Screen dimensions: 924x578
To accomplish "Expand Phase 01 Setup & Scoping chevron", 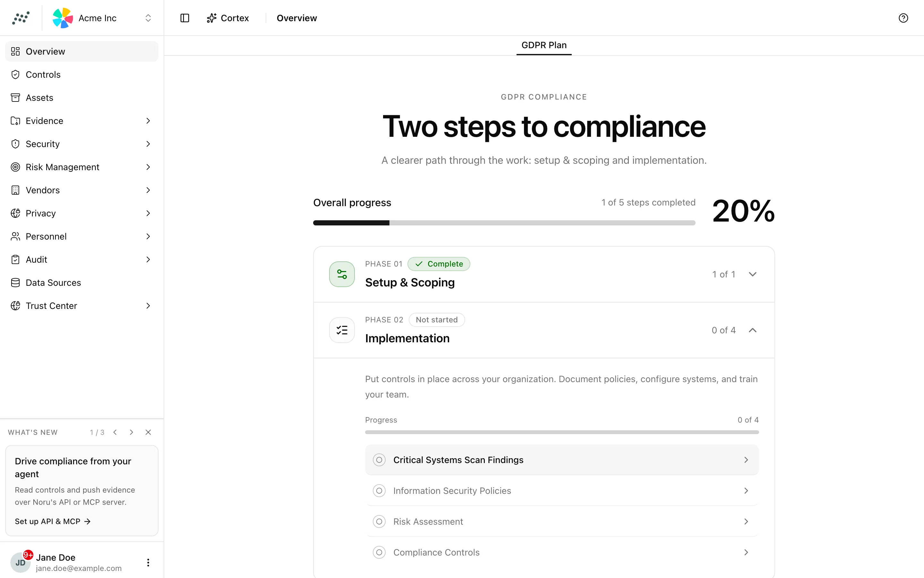I will tap(753, 274).
